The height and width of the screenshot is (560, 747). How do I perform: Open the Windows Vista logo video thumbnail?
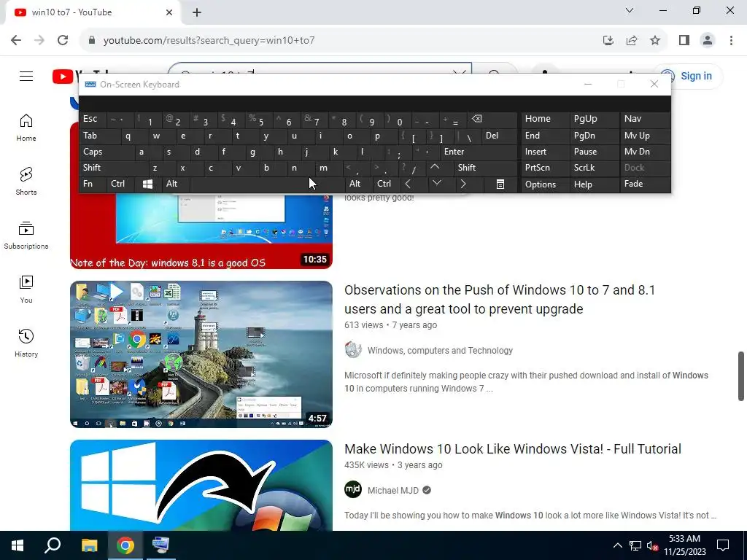pyautogui.click(x=201, y=485)
